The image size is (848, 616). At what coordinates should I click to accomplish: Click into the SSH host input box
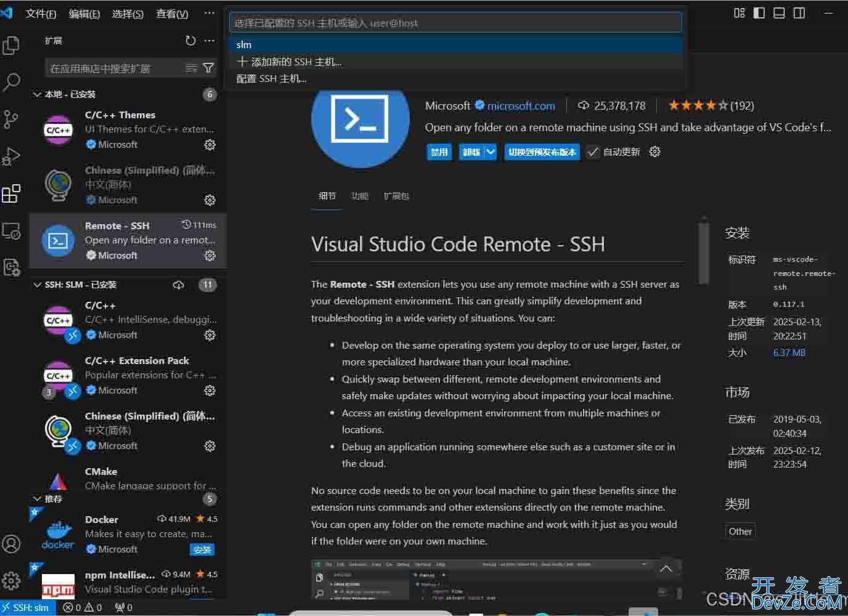tap(456, 23)
